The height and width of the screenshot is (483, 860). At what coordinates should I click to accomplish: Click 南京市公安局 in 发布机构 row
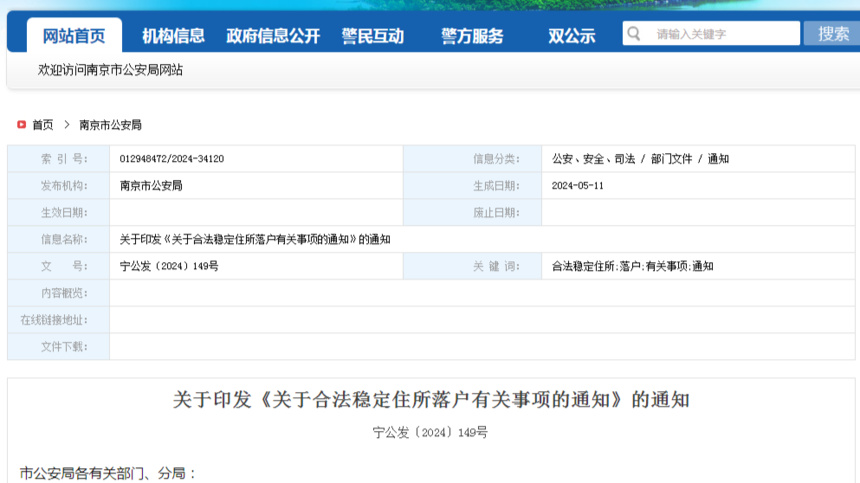(x=151, y=185)
